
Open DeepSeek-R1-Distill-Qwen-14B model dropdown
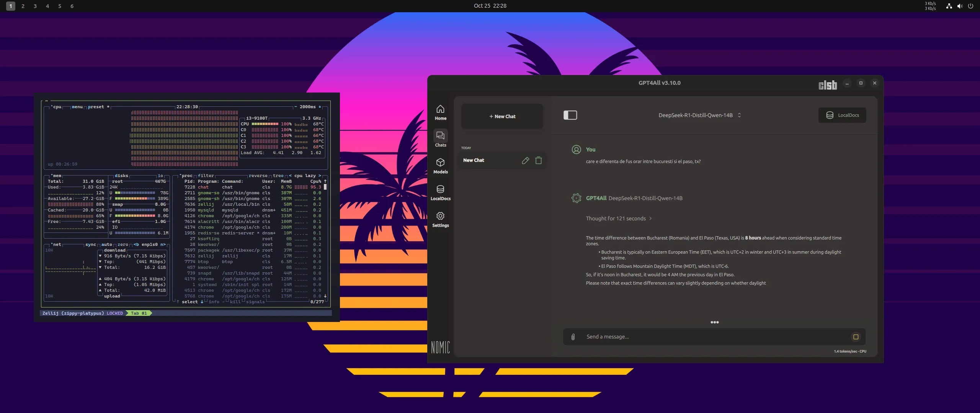tap(699, 115)
